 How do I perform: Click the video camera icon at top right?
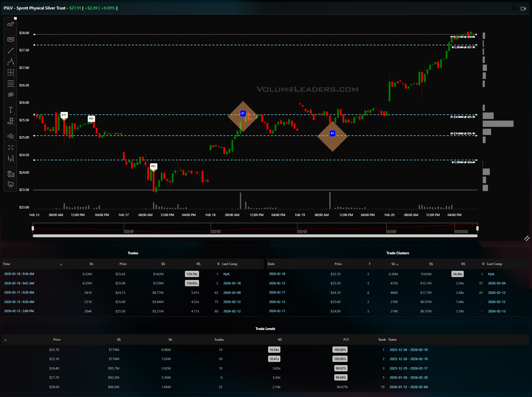(x=523, y=8)
